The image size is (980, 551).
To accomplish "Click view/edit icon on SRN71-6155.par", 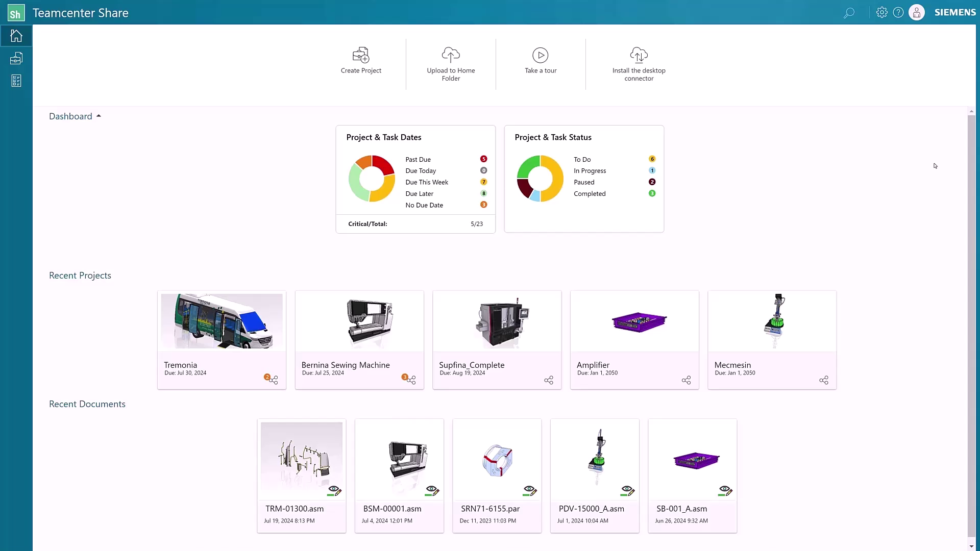I will point(530,491).
